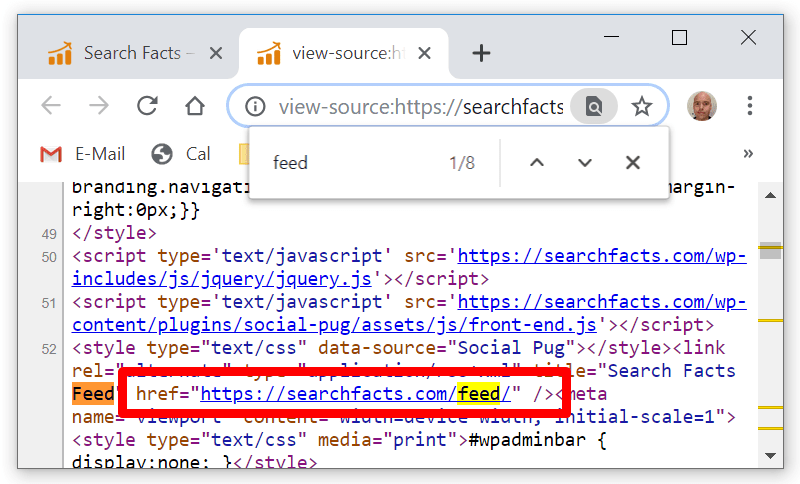Open the searchfacts.com/feed/ link
This screenshot has height=484, width=800.
coord(356,394)
